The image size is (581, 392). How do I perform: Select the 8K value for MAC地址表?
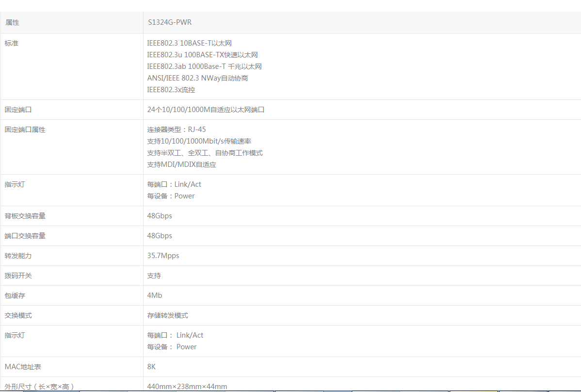151,367
